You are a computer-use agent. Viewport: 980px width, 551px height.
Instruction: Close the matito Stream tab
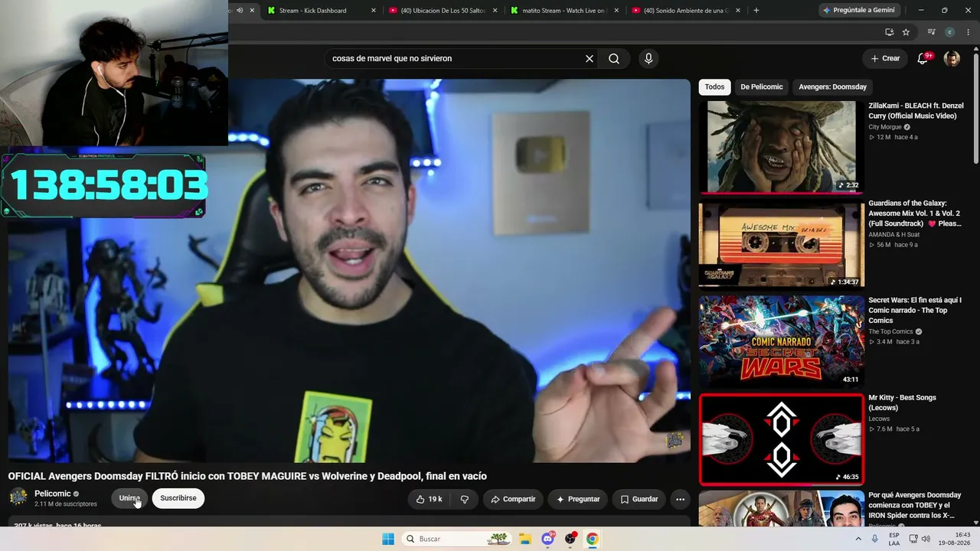coord(617,11)
